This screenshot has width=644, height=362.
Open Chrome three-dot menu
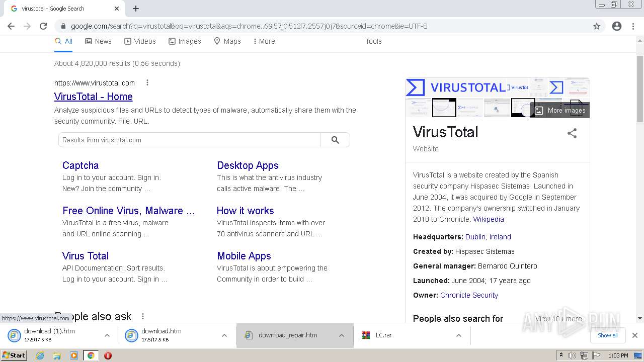633,26
